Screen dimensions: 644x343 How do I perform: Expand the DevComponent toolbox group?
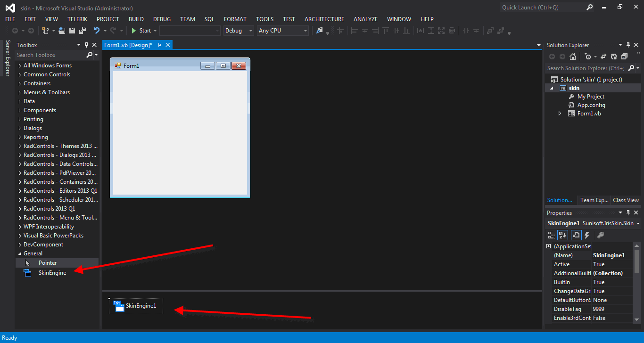(20, 245)
